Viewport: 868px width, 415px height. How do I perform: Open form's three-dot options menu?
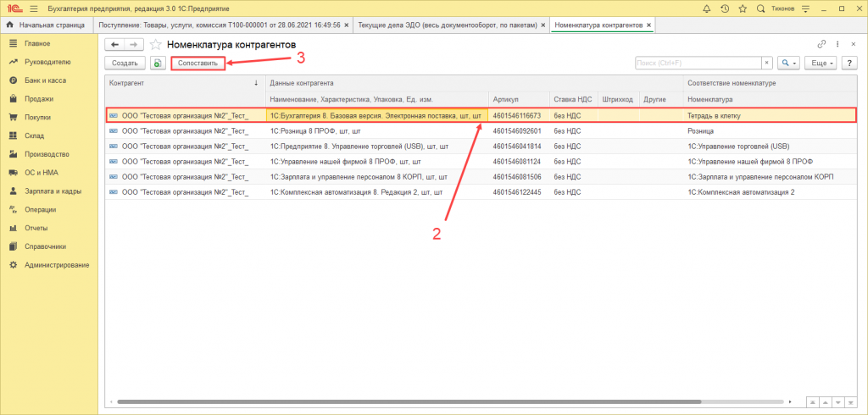pyautogui.click(x=837, y=44)
